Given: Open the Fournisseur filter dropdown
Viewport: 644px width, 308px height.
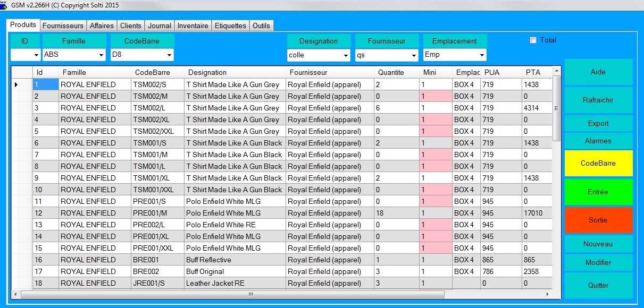Looking at the screenshot, I should [x=415, y=54].
